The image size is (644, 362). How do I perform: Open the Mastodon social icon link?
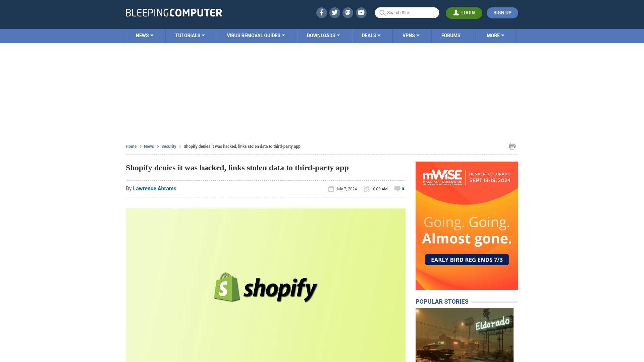click(348, 12)
